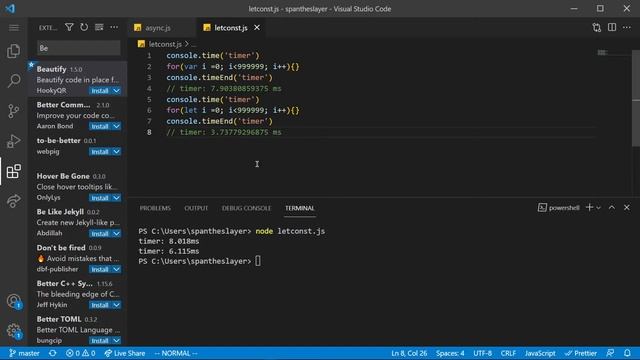Install the Better TOML extension
Image resolution: width=640 pixels, height=360 pixels.
[100, 340]
